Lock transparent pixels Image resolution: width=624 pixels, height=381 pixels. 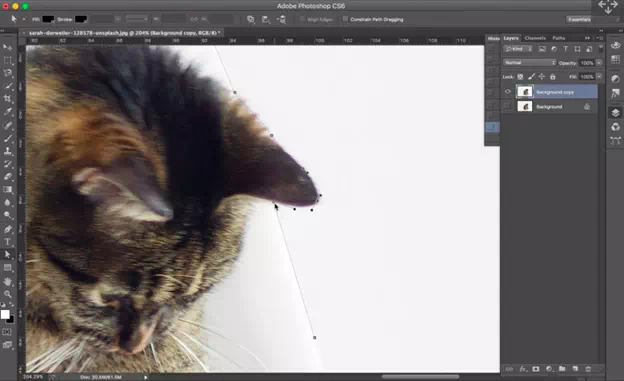pyautogui.click(x=520, y=77)
